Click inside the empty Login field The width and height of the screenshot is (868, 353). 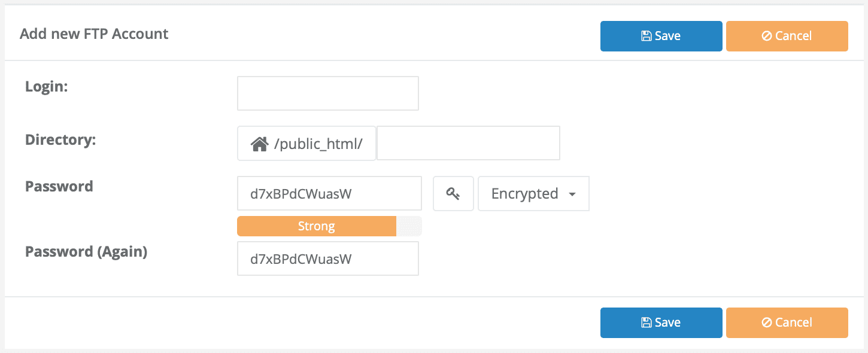(x=327, y=93)
